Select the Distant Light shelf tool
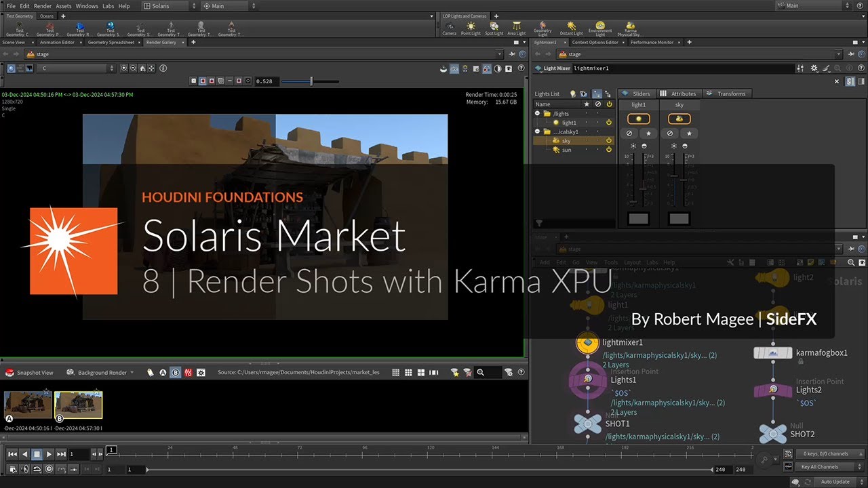The width and height of the screenshot is (868, 488). 572,28
